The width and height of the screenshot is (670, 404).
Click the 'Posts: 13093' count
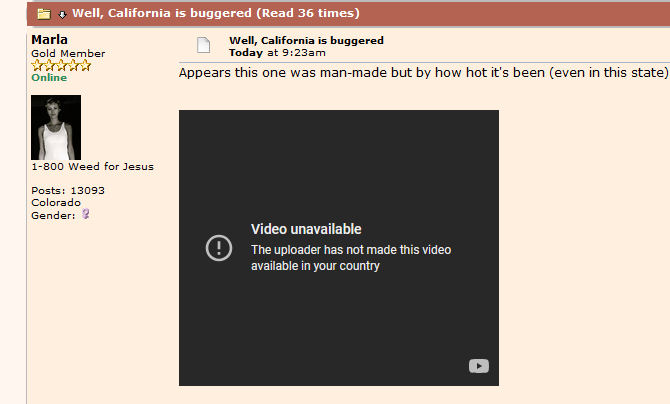click(68, 190)
